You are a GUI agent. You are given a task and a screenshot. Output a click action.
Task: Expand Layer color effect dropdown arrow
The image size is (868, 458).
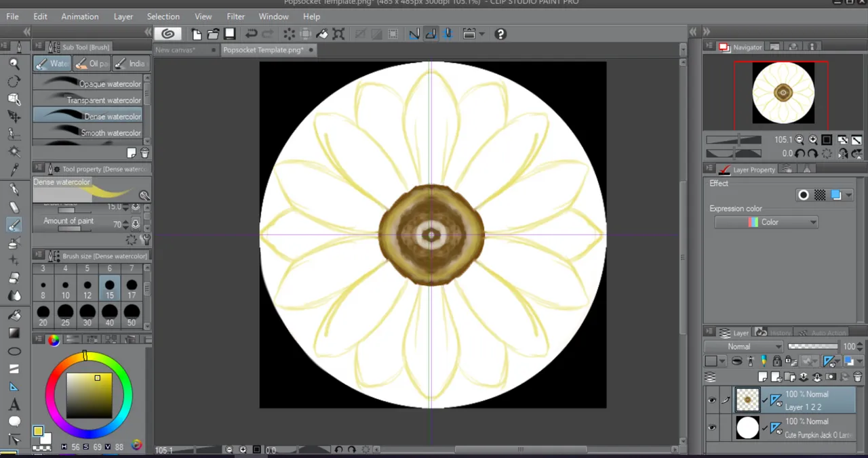[849, 195]
